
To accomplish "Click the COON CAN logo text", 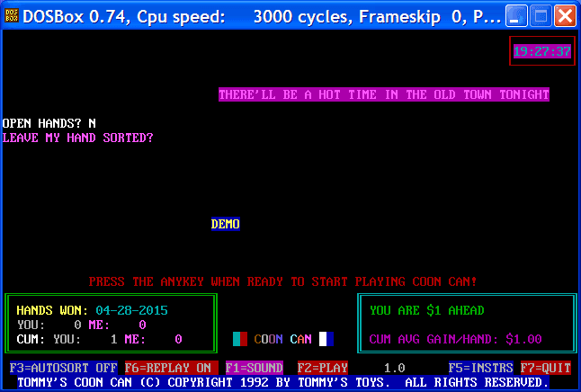I will 283,339.
